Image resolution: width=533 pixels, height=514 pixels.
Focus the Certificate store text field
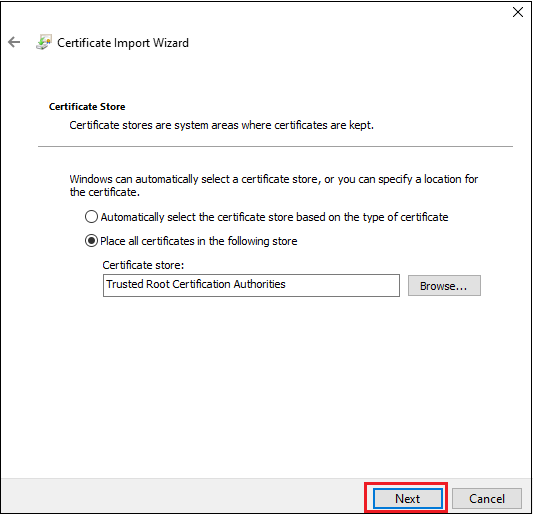pyautogui.click(x=251, y=286)
